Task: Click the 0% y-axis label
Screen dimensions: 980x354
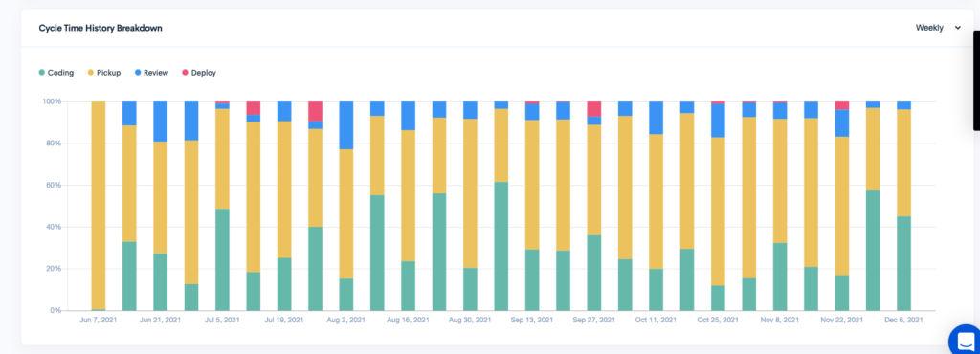Action: 55,310
